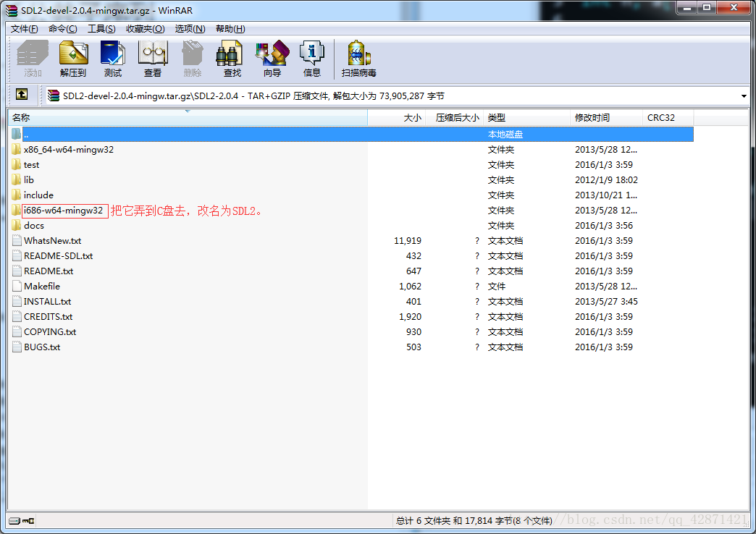Select the WhatsNew.txt file

[53, 240]
